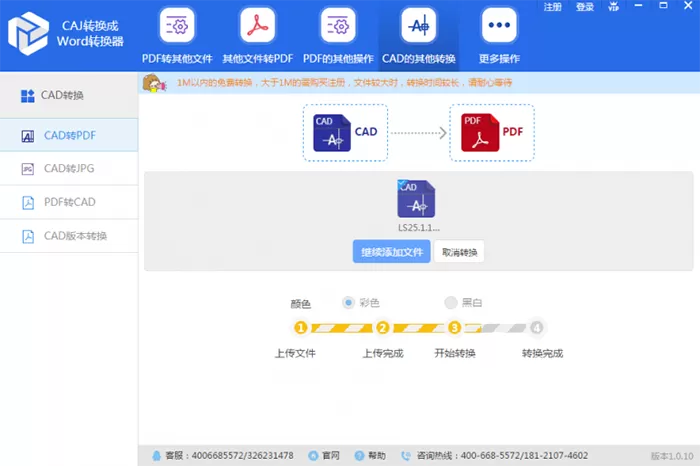Click the VIP crown icon in title bar
700x466 pixels.
(614, 7)
